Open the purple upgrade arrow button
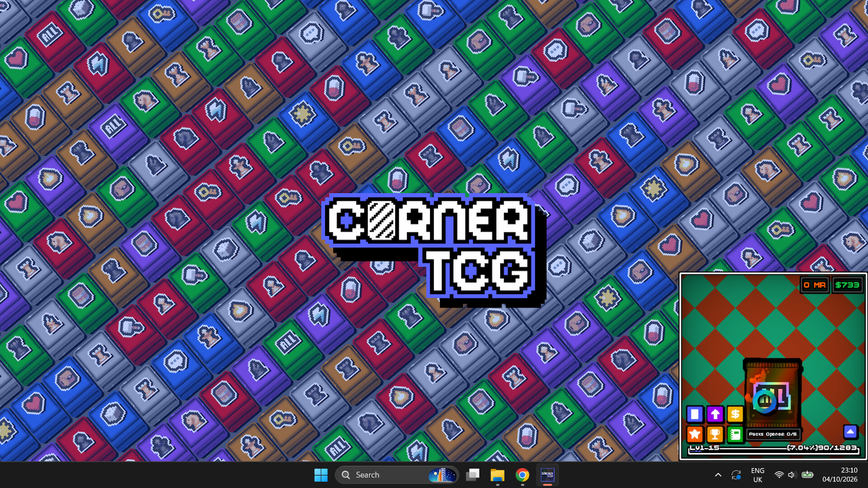This screenshot has width=868, height=488. pyautogui.click(x=715, y=414)
